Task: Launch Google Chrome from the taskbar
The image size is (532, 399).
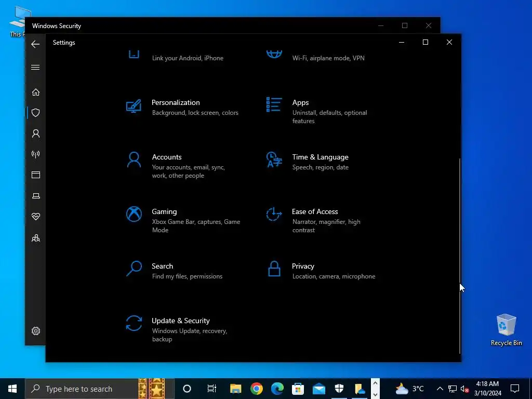Action: [257, 389]
